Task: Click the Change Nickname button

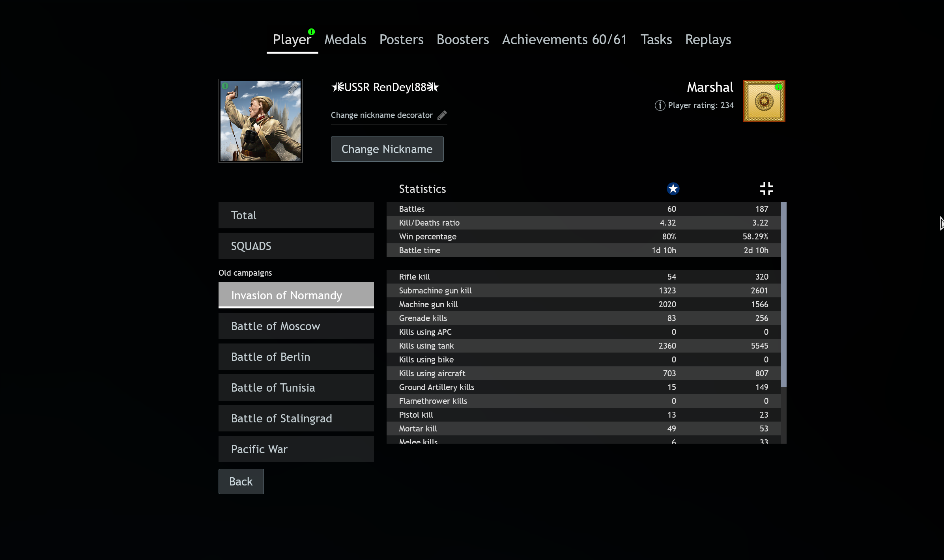Action: (x=387, y=149)
